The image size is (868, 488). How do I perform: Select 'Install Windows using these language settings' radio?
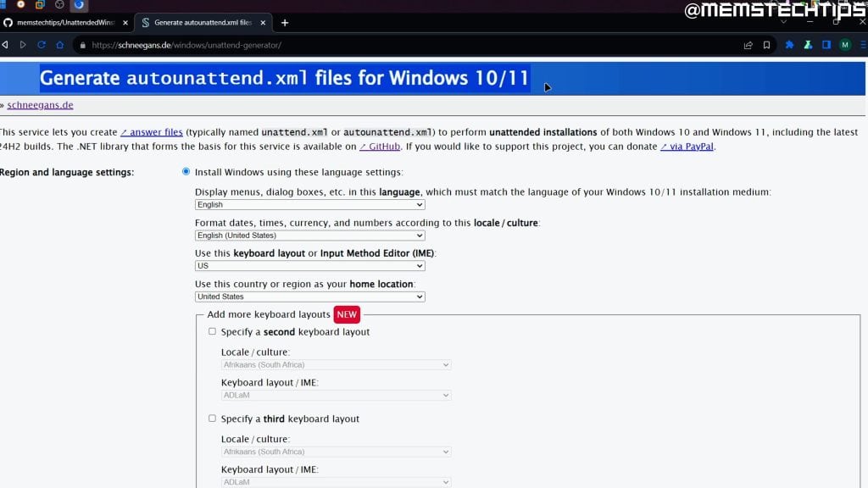point(186,172)
